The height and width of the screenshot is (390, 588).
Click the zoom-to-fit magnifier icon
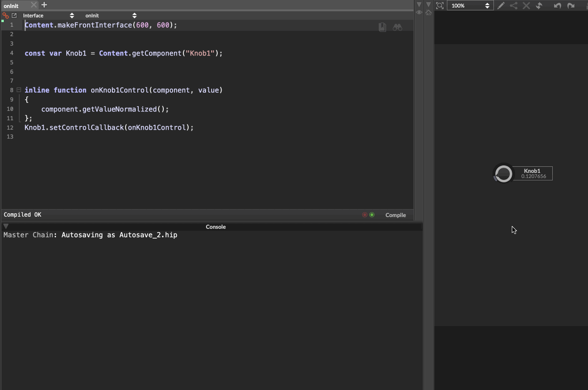(440, 6)
